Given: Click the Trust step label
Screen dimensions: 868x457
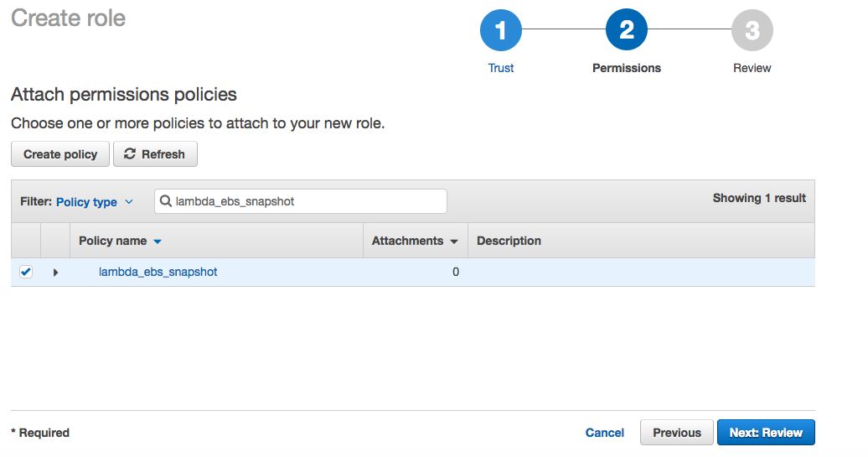Looking at the screenshot, I should tap(501, 68).
